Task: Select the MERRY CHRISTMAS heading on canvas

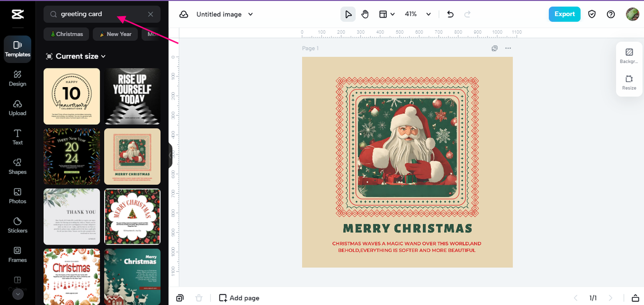Action: point(408,228)
